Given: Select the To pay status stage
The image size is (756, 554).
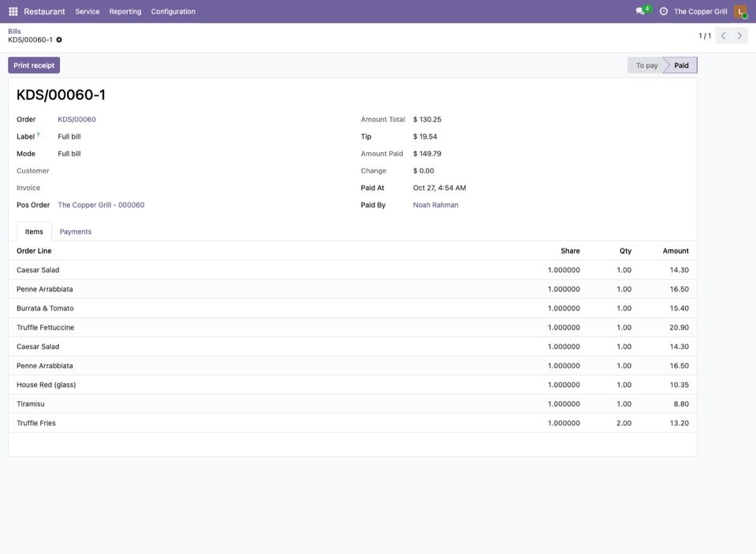Looking at the screenshot, I should [646, 65].
